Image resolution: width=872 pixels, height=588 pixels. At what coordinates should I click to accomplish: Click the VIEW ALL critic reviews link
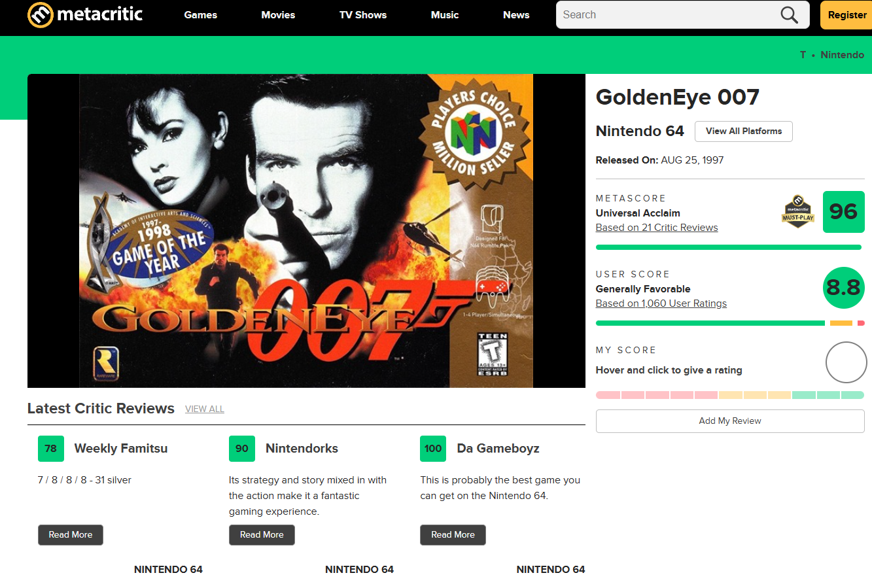tap(205, 409)
